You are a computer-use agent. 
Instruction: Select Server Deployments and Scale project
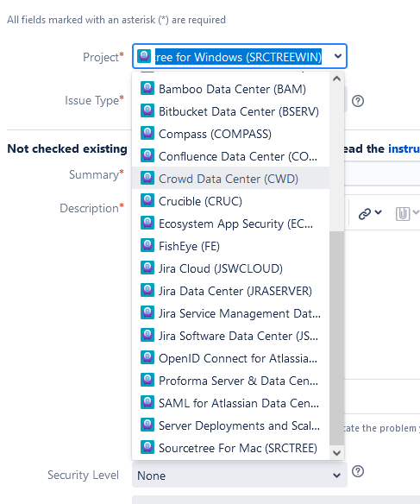230,425
